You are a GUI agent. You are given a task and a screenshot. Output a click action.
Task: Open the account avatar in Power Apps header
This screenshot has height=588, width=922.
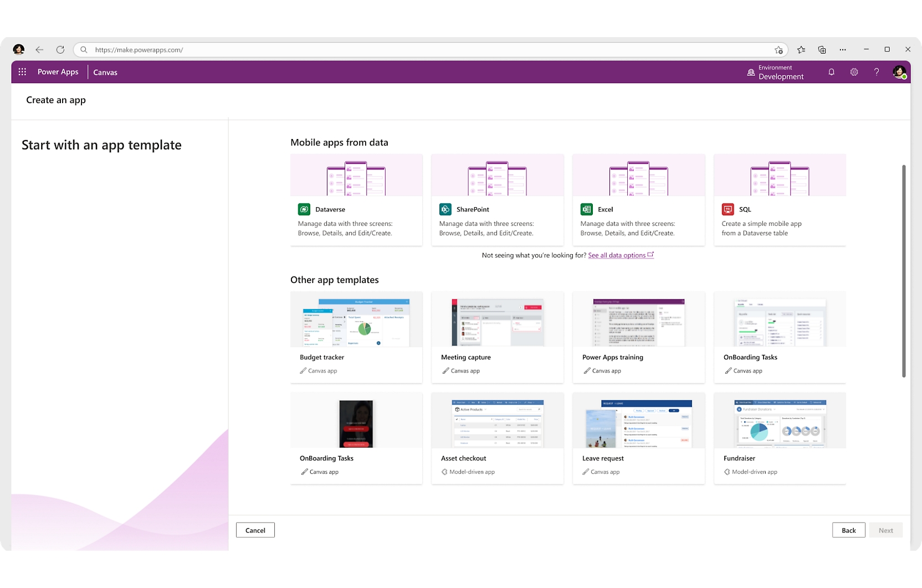[899, 72]
